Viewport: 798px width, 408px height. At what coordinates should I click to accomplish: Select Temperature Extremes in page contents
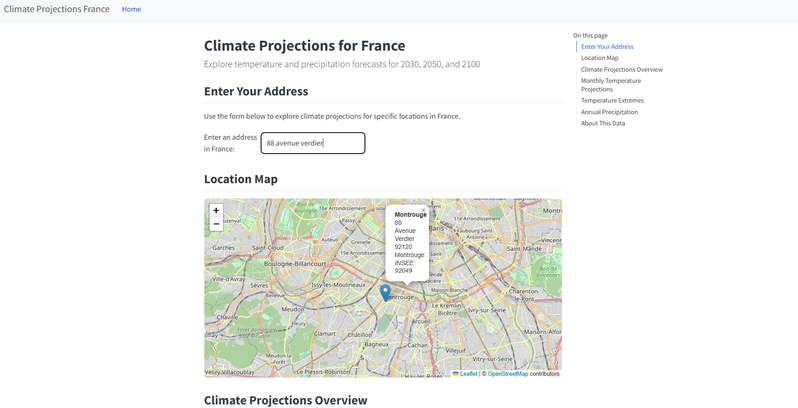point(612,100)
